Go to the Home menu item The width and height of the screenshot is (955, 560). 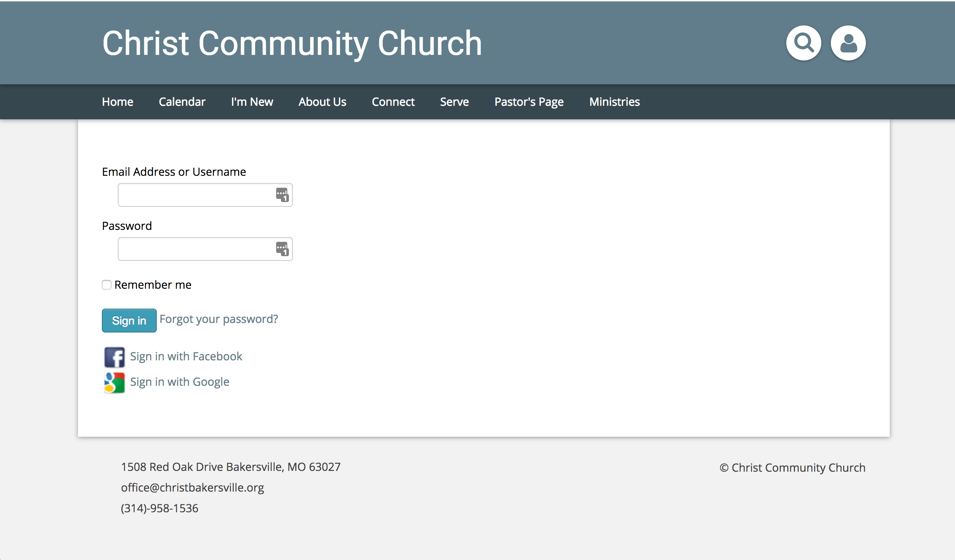(117, 102)
